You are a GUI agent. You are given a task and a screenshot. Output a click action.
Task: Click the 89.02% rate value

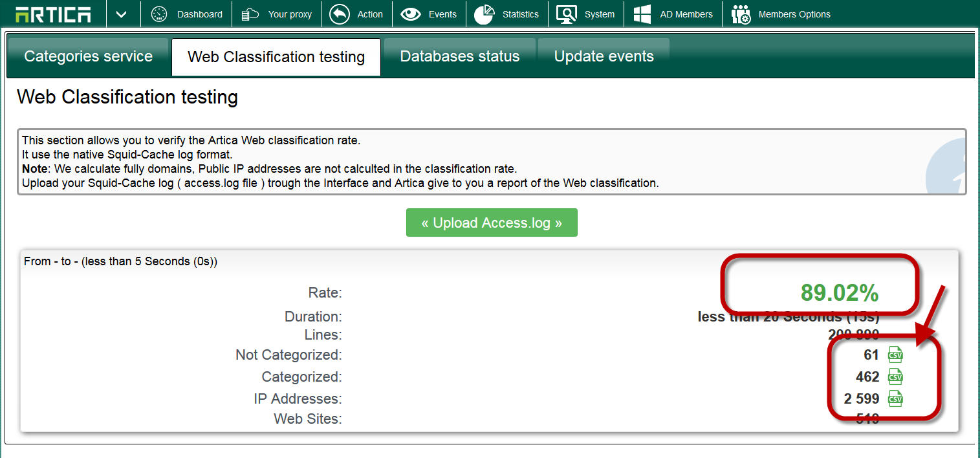pos(840,293)
